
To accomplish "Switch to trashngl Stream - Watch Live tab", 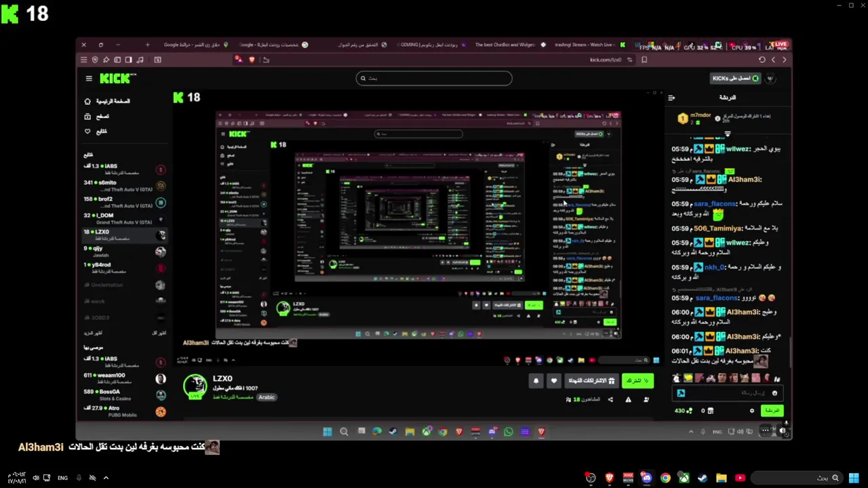I will (x=589, y=45).
